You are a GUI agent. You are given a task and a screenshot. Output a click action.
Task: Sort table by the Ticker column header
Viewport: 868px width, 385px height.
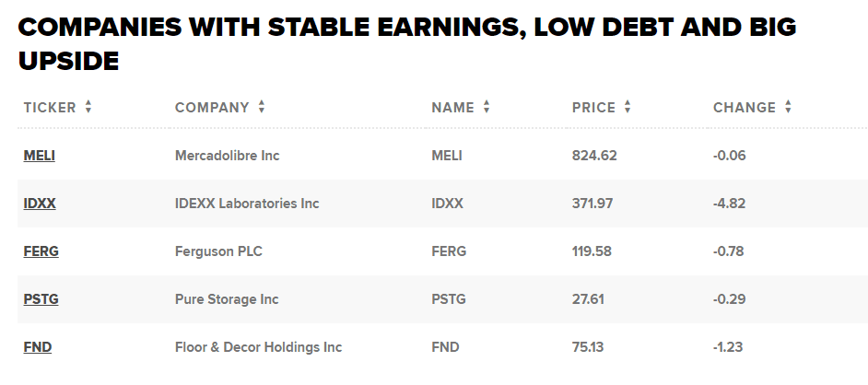coord(50,107)
